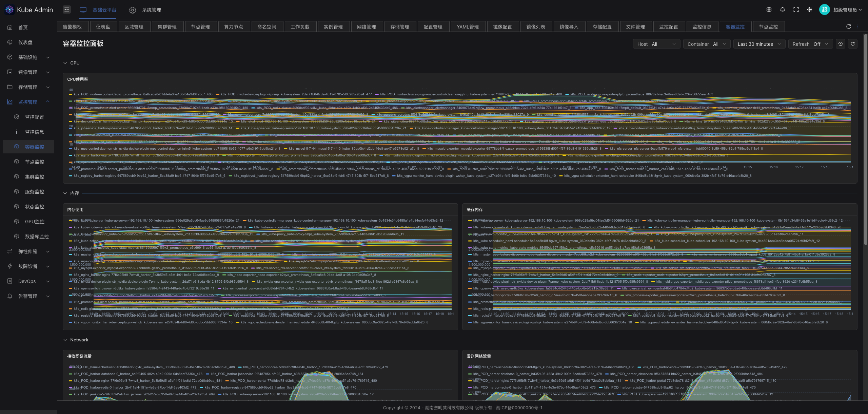The width and height of the screenshot is (868, 414).
Task: Switch to the YAML管理 tab
Action: point(468,27)
